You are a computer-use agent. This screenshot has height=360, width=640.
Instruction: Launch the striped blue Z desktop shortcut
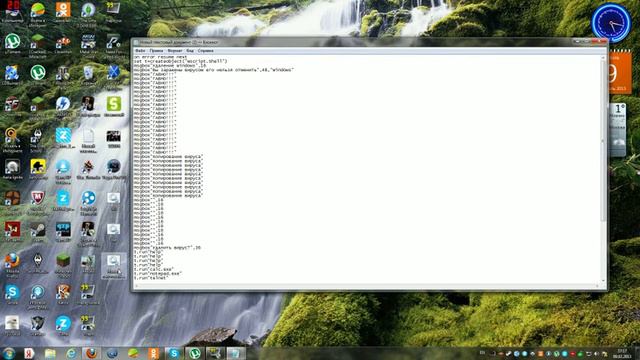[x=63, y=138]
